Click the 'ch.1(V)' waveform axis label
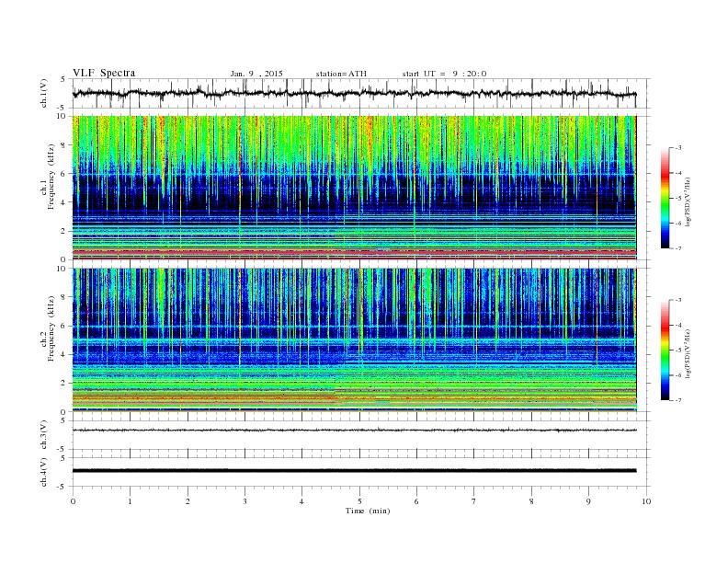The width and height of the screenshot is (728, 563). (x=44, y=93)
